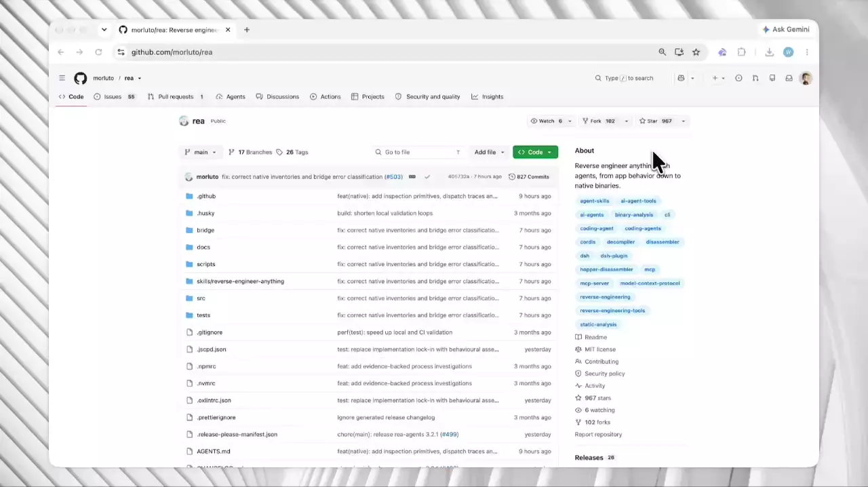The image size is (868, 487).
Task: Expand the Add file dropdown
Action: pos(489,152)
